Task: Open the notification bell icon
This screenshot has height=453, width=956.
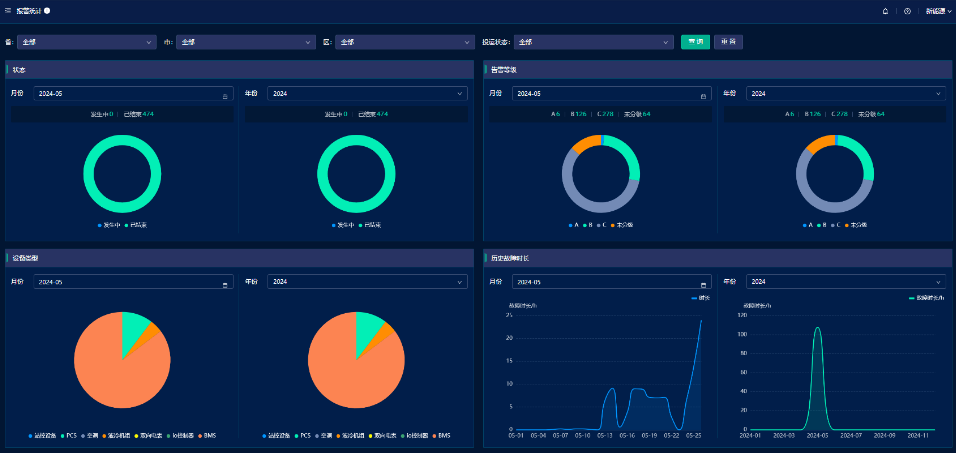Action: pyautogui.click(x=885, y=11)
